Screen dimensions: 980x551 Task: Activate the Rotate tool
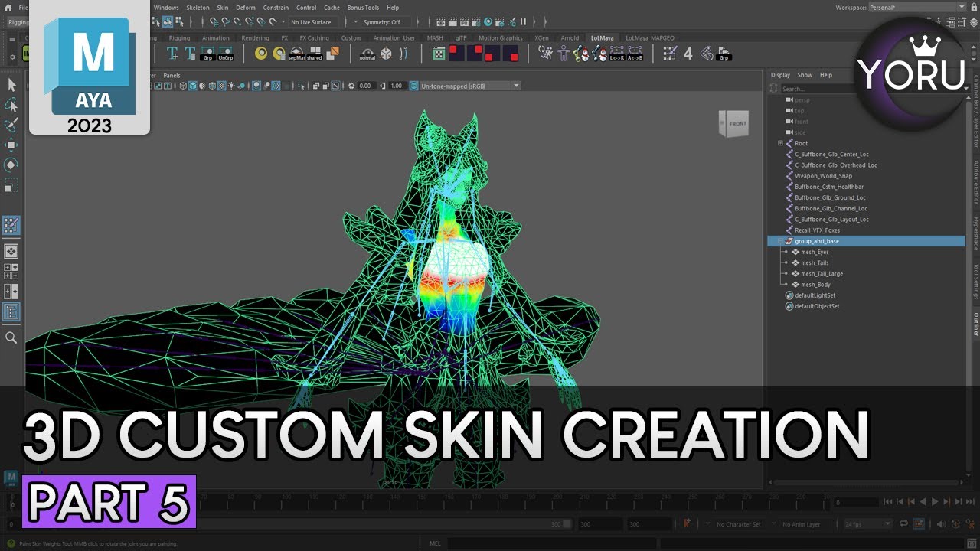[11, 165]
